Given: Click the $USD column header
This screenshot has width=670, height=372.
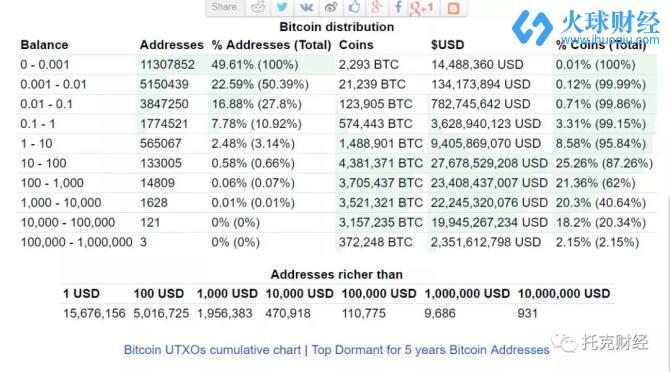Looking at the screenshot, I should click(447, 45).
